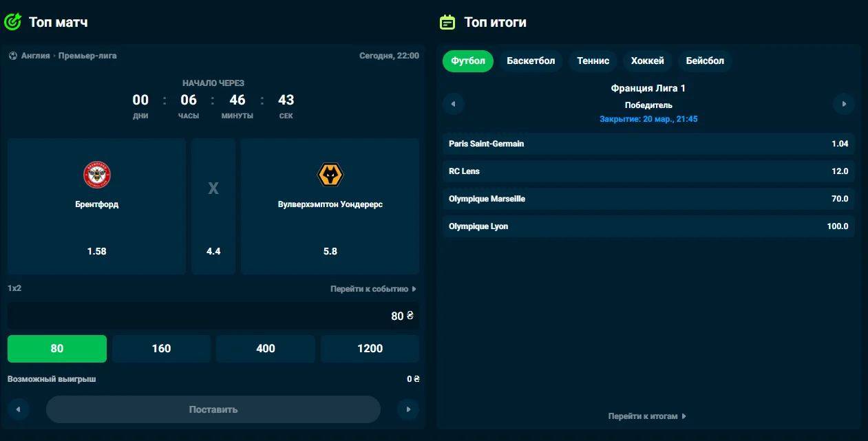The image size is (868, 441).
Task: Choose the 1200 stake amount
Action: pyautogui.click(x=370, y=349)
